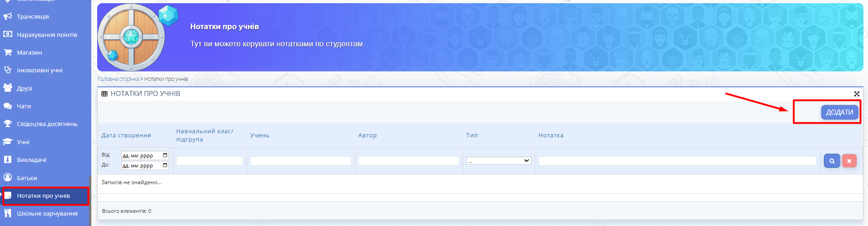Image resolution: width=868 pixels, height=226 pixels.
Task: Go to Батьки in the sidebar
Action: tap(27, 178)
